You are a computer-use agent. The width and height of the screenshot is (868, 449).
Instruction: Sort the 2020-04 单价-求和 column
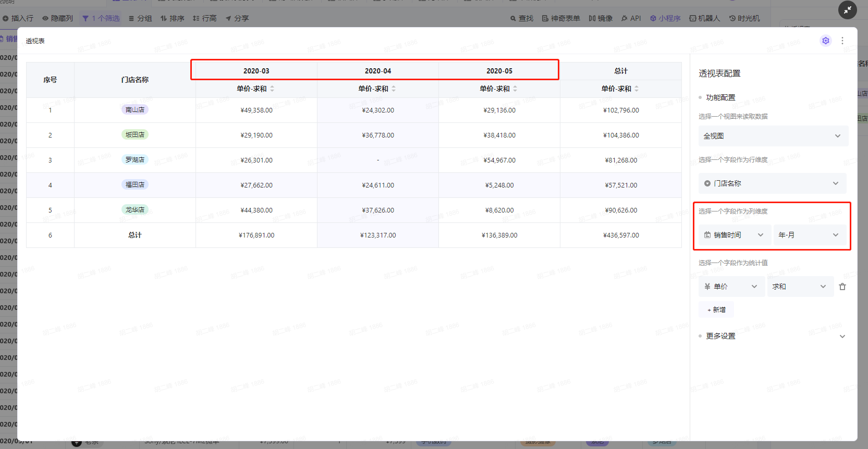click(394, 89)
